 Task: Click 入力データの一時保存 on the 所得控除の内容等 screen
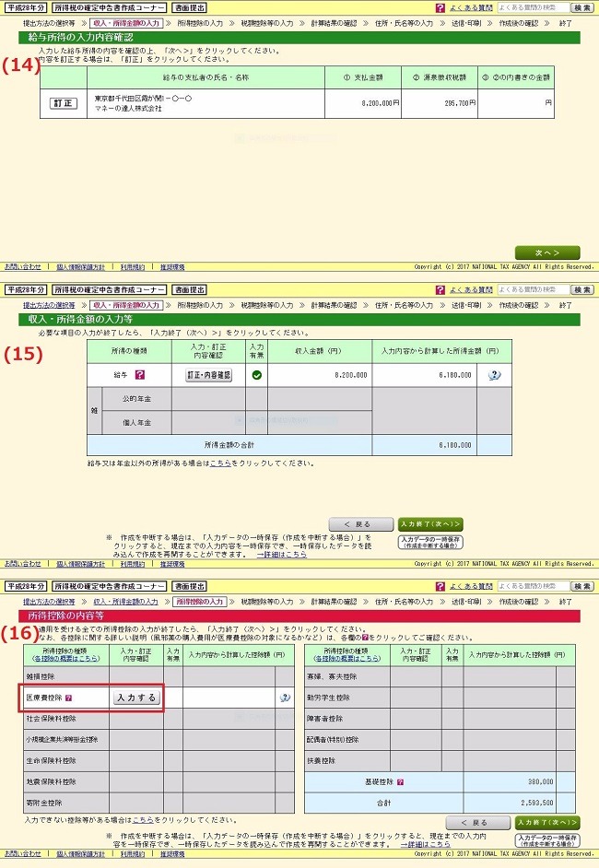(547, 840)
